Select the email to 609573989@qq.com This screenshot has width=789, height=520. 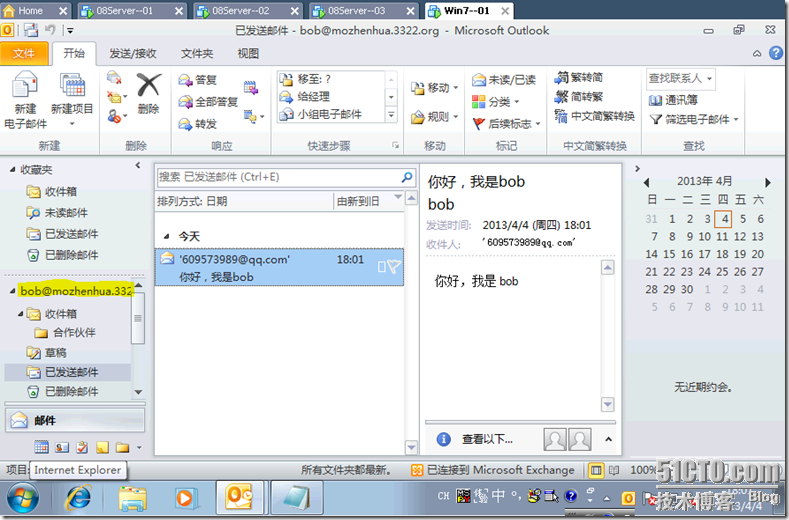(279, 267)
